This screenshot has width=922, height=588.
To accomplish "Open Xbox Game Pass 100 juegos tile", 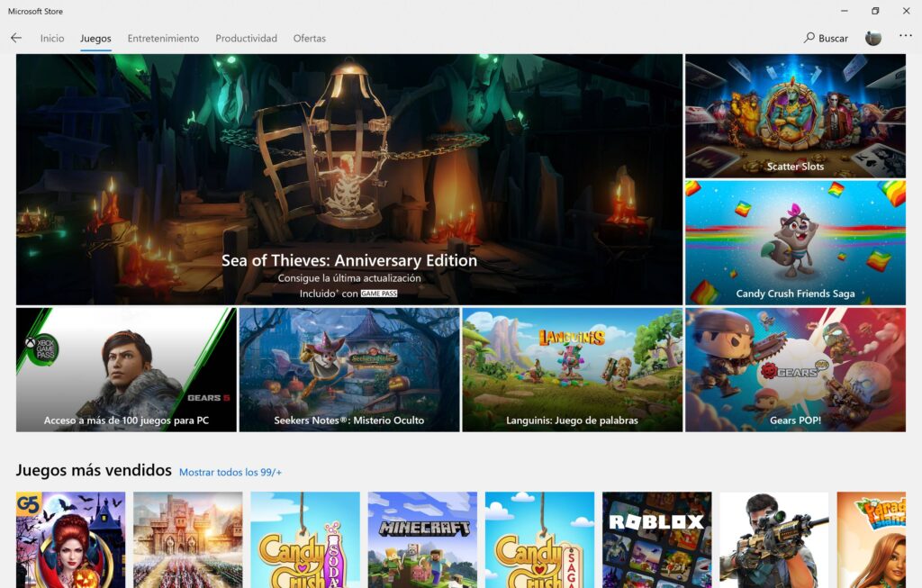I will (x=126, y=370).
